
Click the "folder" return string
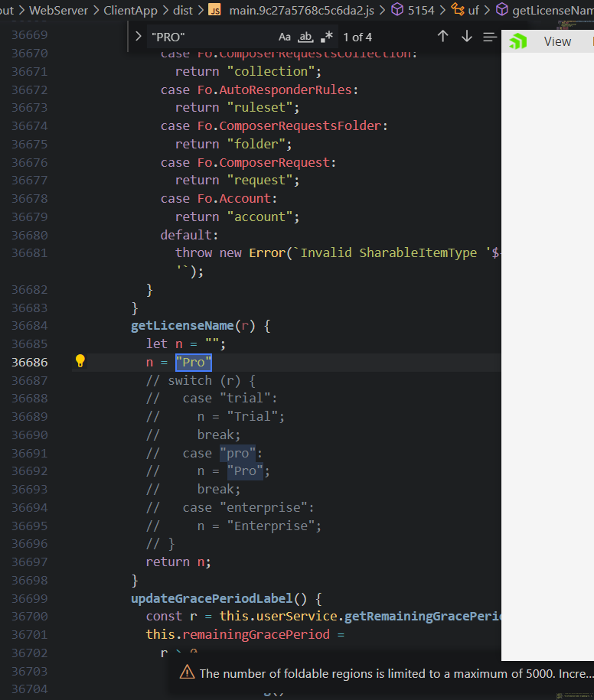[256, 144]
